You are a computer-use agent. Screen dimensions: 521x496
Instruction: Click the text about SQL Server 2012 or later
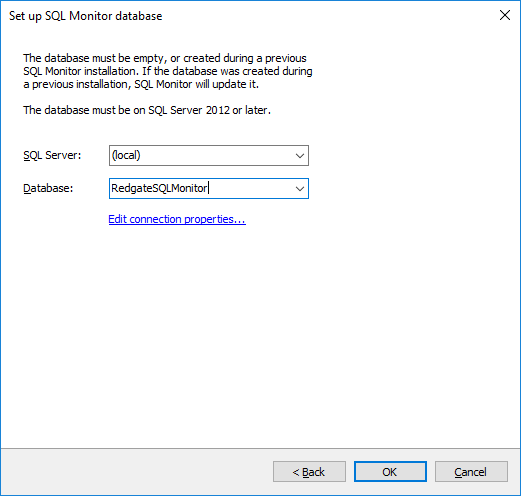click(147, 110)
